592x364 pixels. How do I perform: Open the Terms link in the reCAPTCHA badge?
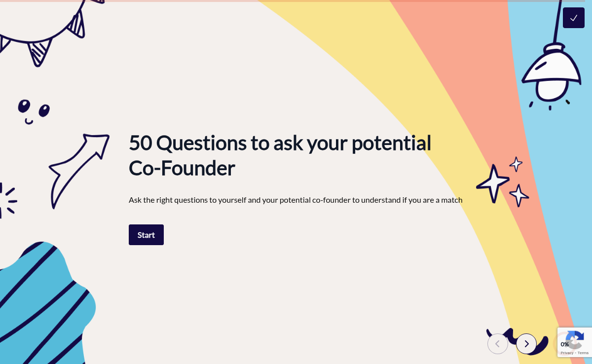click(x=584, y=353)
